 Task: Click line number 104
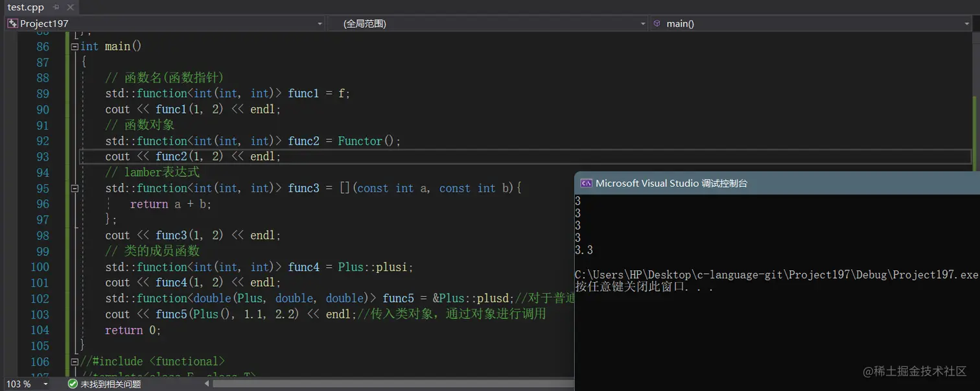click(x=40, y=330)
